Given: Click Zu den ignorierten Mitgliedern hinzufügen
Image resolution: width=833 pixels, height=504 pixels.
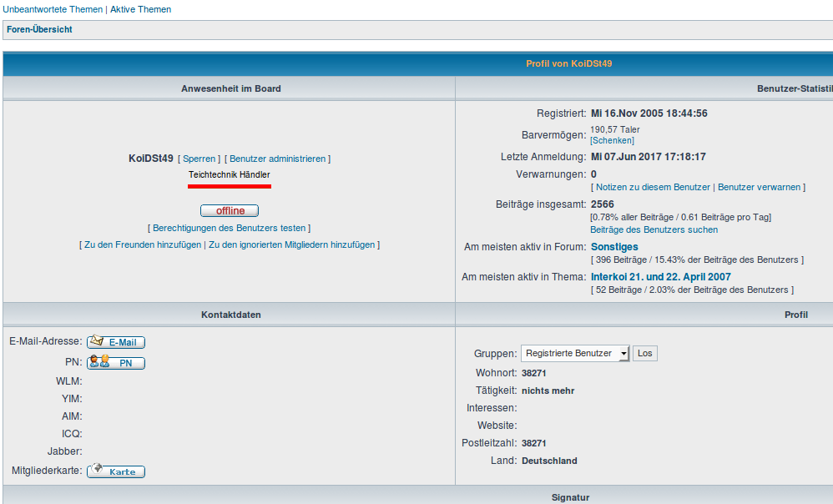Looking at the screenshot, I should [292, 245].
